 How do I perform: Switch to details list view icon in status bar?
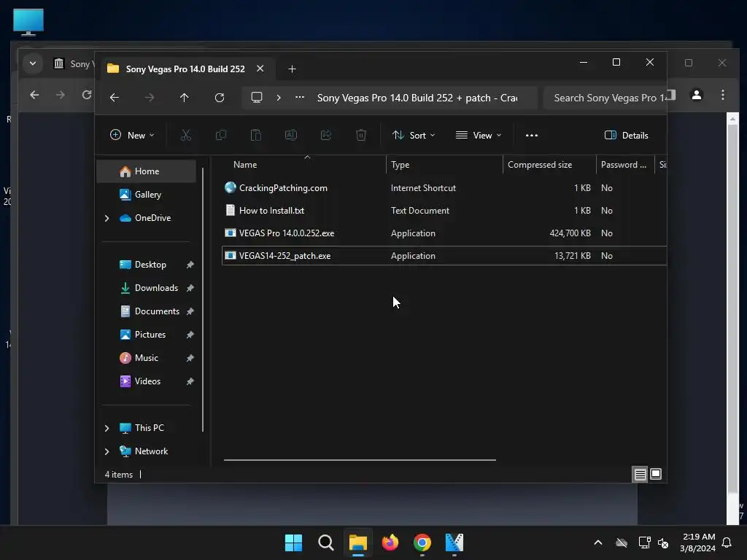(640, 474)
